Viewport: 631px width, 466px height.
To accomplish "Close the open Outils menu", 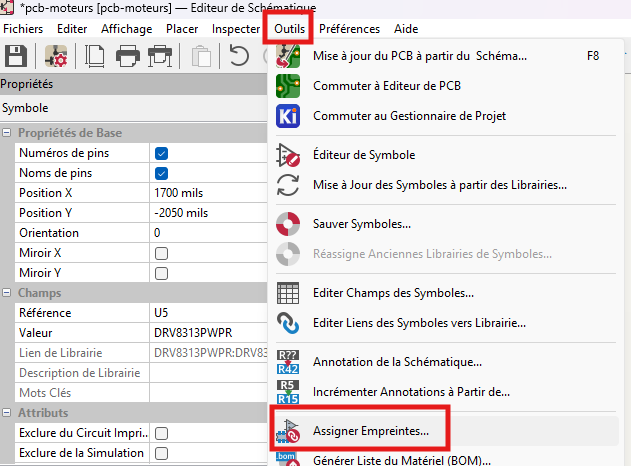I will pos(289,29).
